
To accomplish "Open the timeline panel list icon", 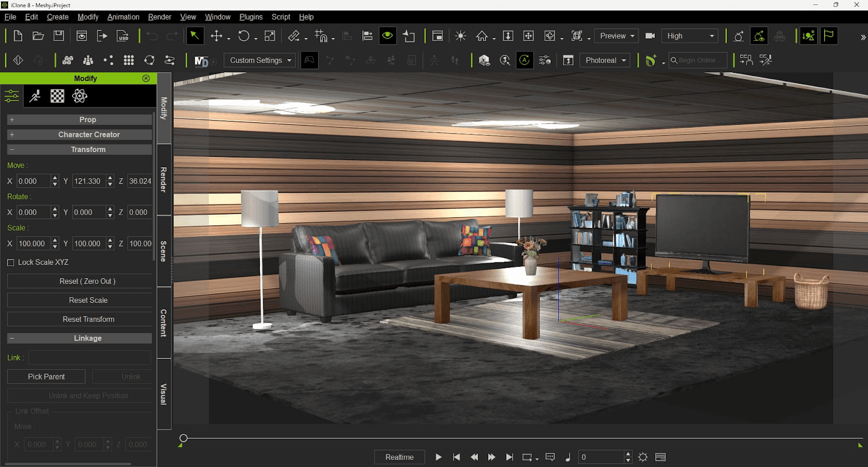I will coord(660,457).
